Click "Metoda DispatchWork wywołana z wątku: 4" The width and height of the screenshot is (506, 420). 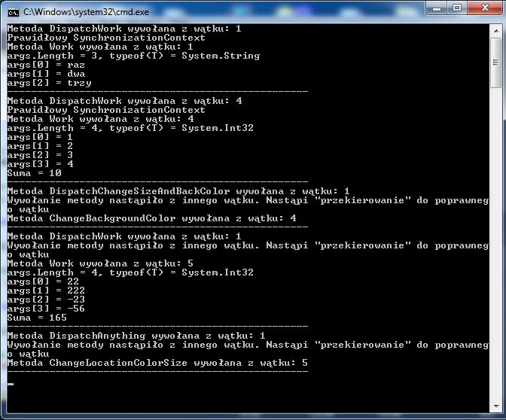[124, 101]
